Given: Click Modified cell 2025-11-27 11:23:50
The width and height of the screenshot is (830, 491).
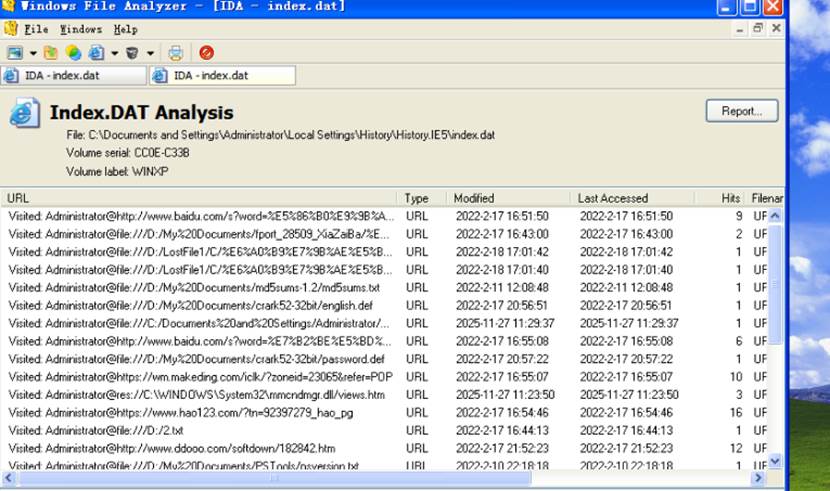Looking at the screenshot, I should coord(505,395).
